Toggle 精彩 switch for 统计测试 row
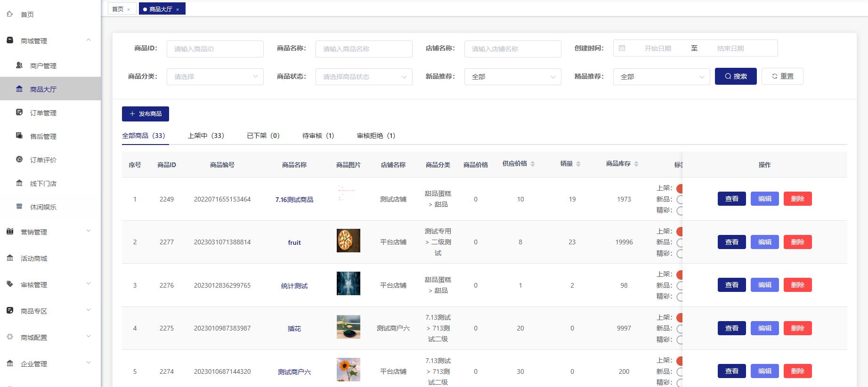Screen dimensions: 868x387 [x=679, y=297]
